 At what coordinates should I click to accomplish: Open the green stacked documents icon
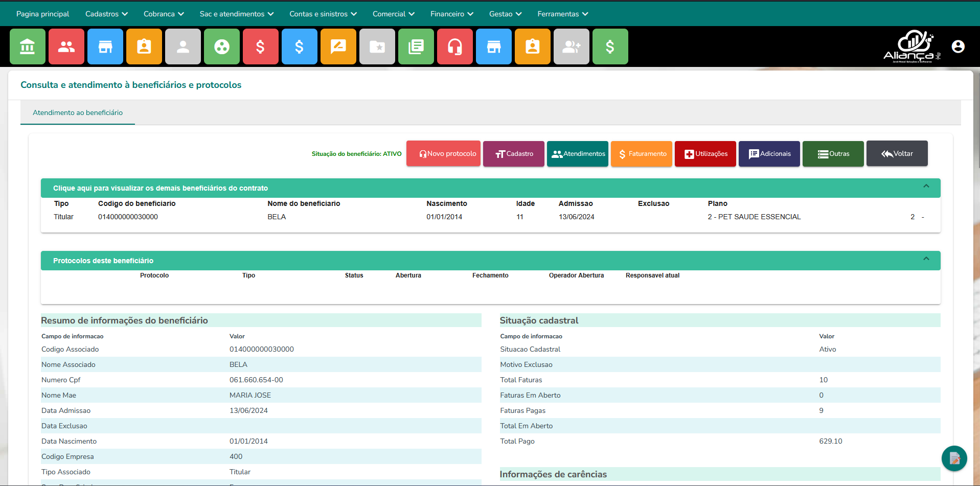[416, 47]
